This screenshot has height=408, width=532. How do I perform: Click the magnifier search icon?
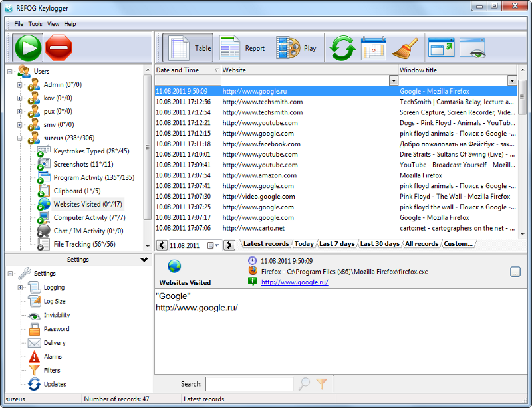(x=304, y=383)
